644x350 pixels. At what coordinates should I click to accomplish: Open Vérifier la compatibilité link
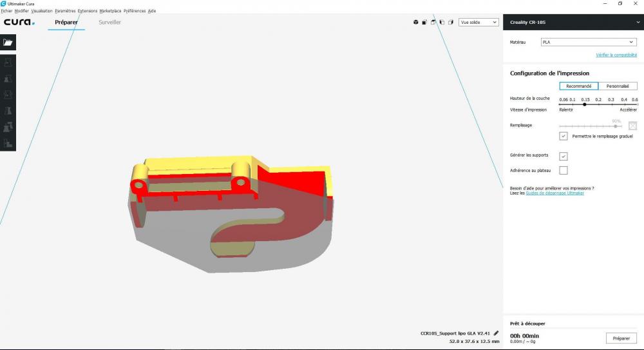pos(616,55)
